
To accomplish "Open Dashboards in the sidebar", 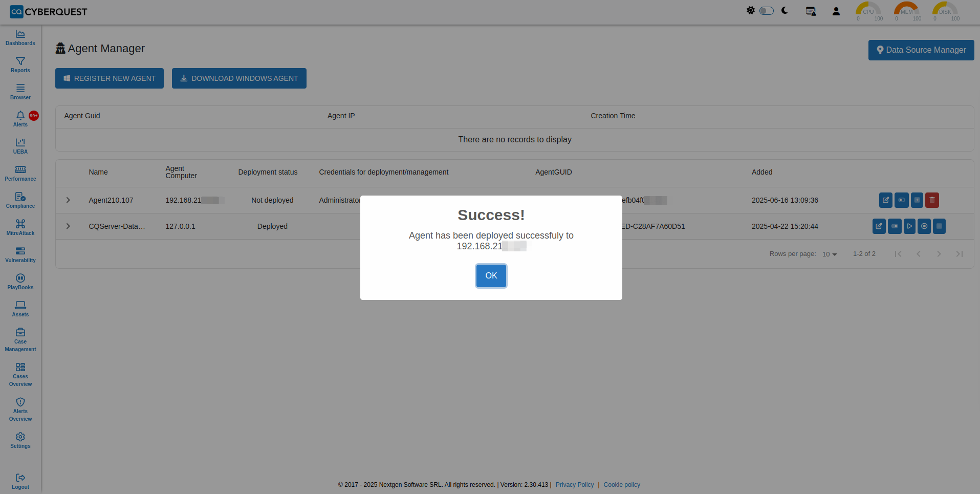I will pyautogui.click(x=20, y=37).
